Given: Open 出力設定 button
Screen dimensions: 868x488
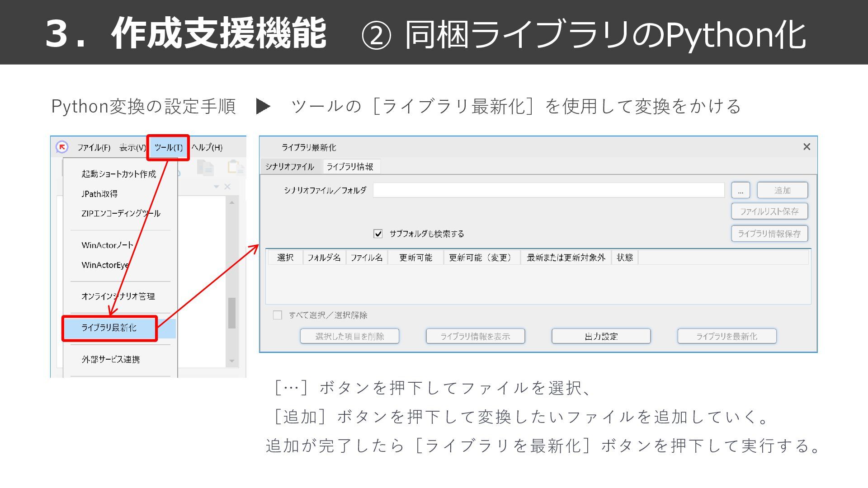Looking at the screenshot, I should click(601, 336).
